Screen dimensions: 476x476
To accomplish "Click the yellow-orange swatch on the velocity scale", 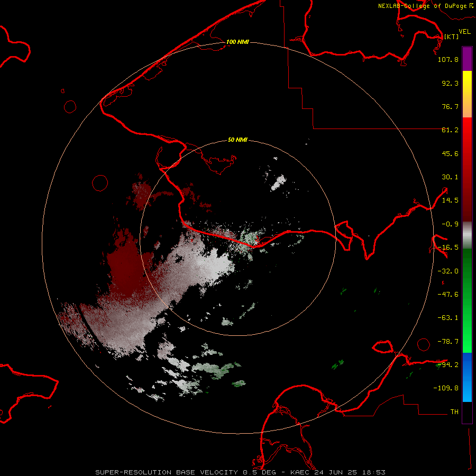I will [x=467, y=94].
